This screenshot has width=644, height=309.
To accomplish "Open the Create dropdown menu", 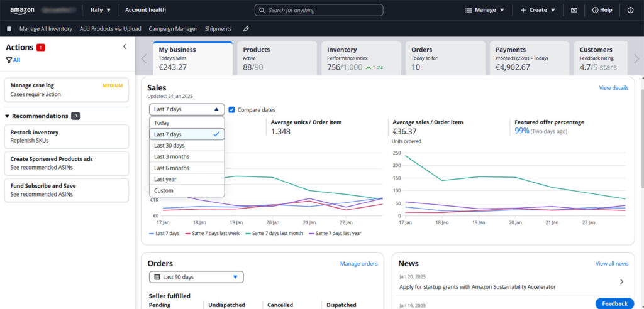I will [x=538, y=10].
